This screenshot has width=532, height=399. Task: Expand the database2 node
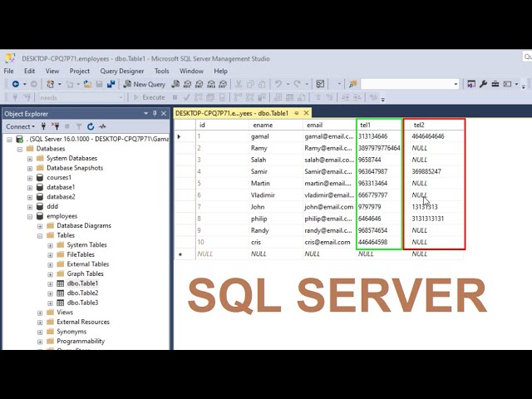point(30,197)
